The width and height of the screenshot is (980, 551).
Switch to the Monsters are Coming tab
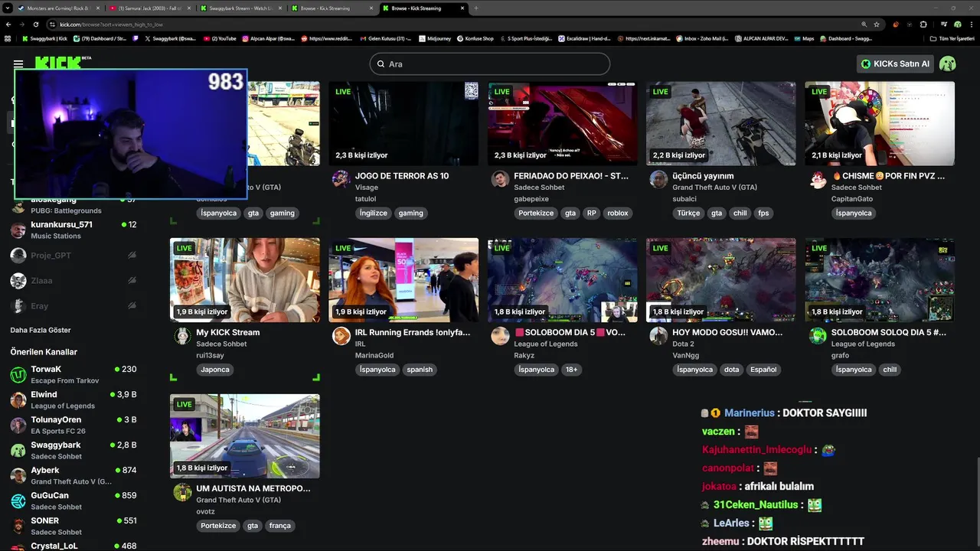pyautogui.click(x=57, y=8)
